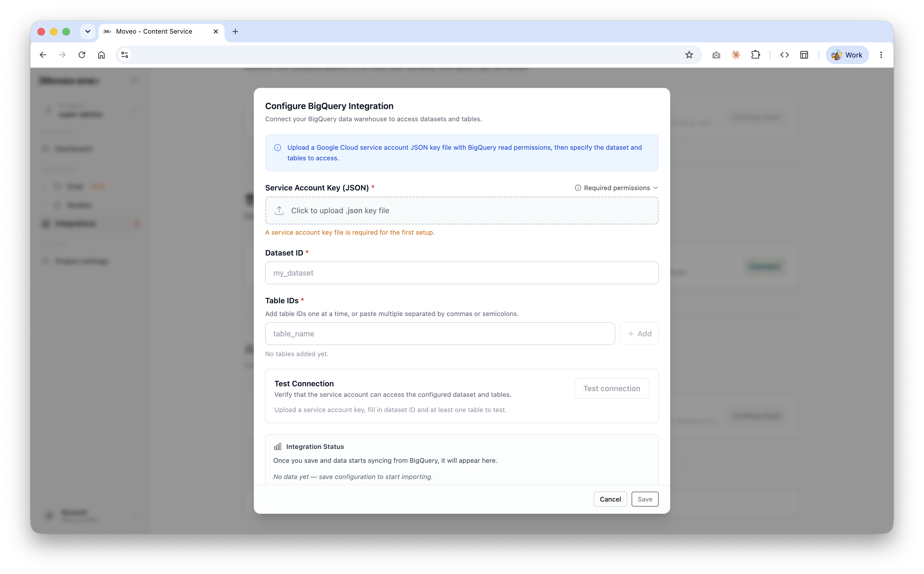The height and width of the screenshot is (574, 924).
Task: Click to upload .json key file
Action: pos(462,211)
